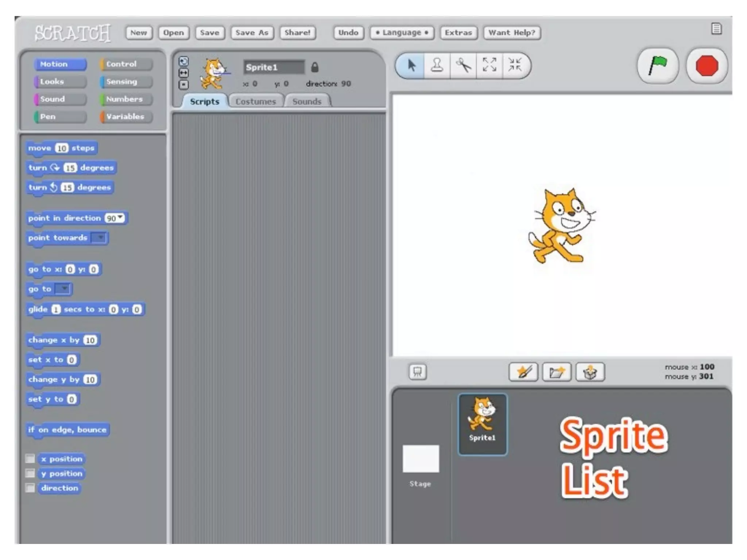Click the current sprite cat thumbnail in header
This screenshot has height=560, width=747.
(214, 74)
